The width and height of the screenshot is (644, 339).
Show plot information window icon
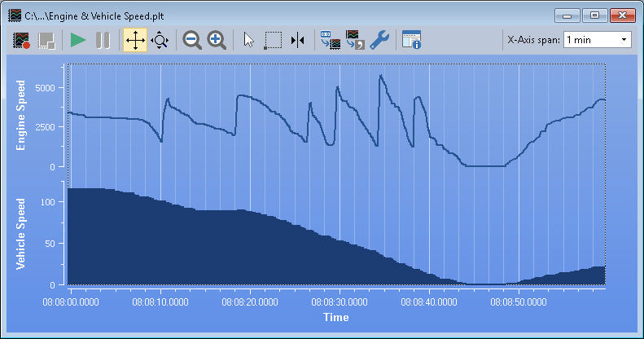[x=411, y=40]
